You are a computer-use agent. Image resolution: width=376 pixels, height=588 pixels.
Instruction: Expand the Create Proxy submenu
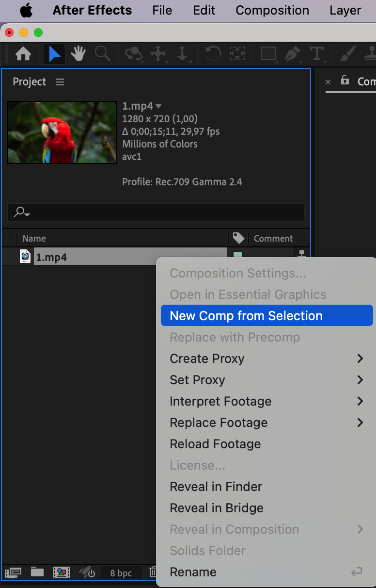[x=360, y=359]
